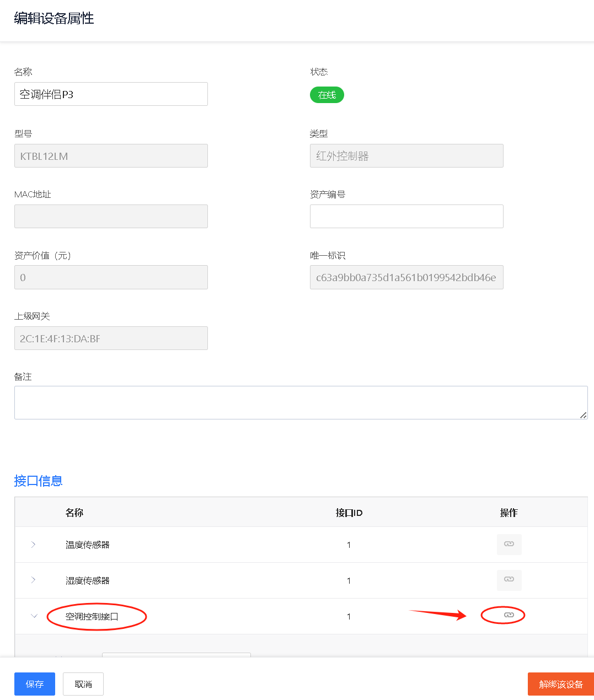
Task: Save the device properties with 保存
Action: click(x=34, y=684)
